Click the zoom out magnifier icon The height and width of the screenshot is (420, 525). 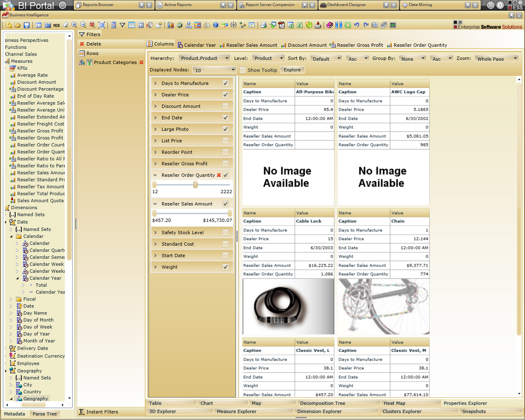(x=83, y=25)
